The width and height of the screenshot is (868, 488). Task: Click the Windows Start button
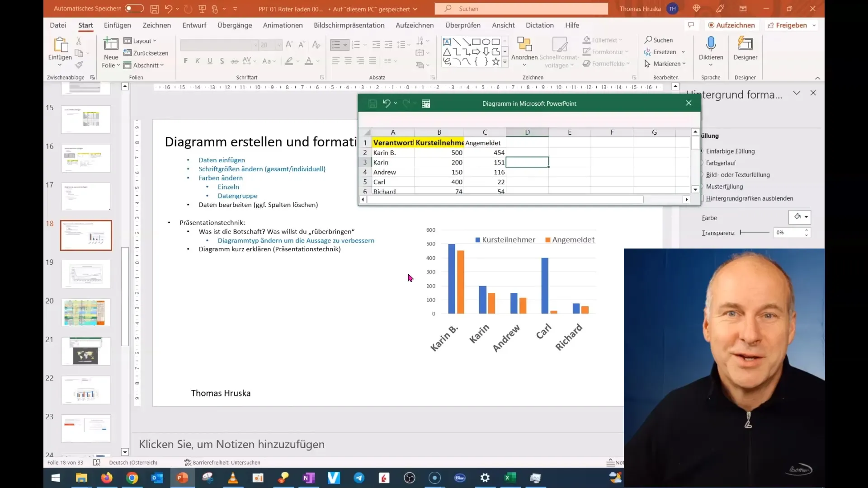(x=56, y=478)
